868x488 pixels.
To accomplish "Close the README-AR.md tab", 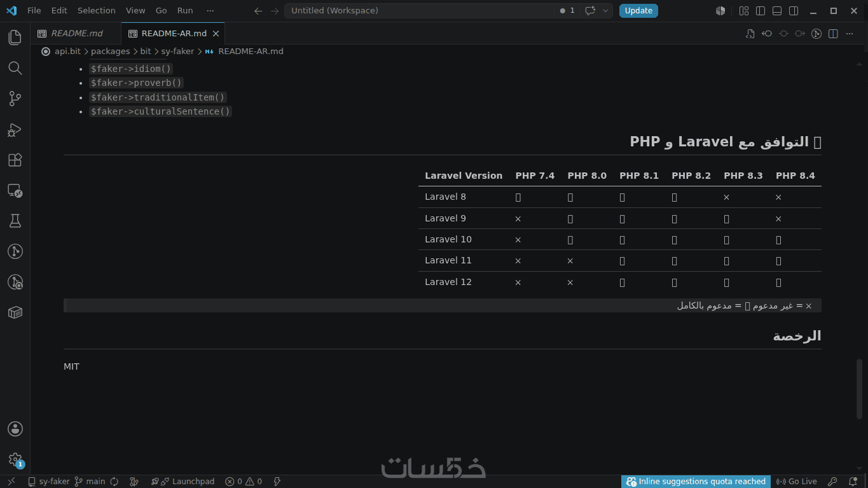I will [216, 34].
